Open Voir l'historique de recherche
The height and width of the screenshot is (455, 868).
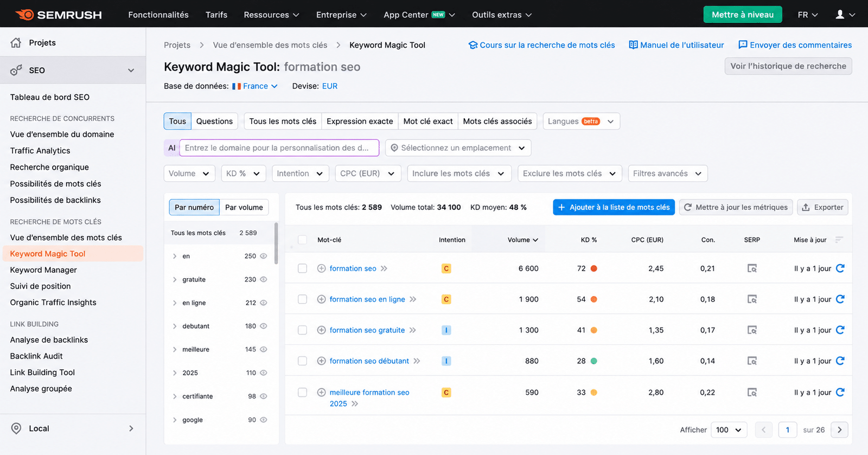(788, 66)
